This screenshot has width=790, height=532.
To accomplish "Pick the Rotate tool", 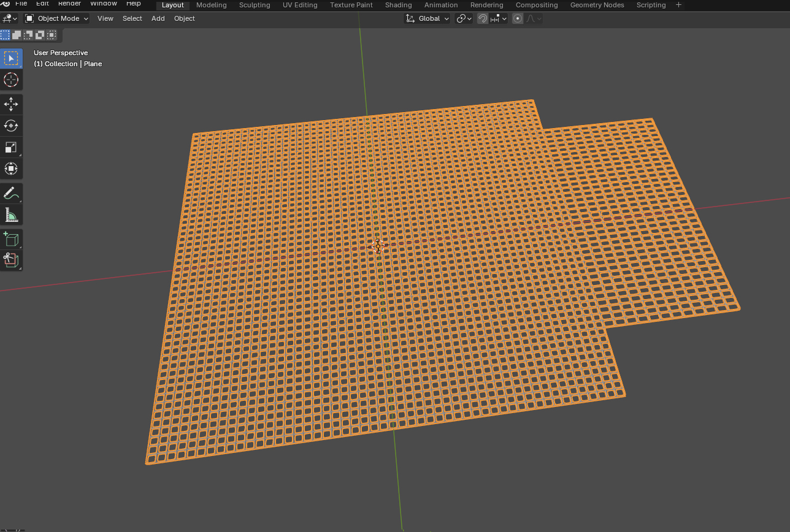I will click(11, 126).
